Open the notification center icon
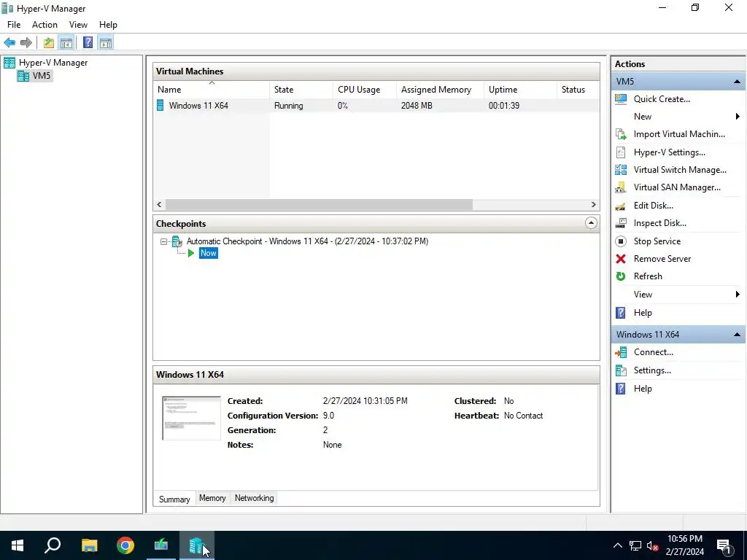This screenshot has height=560, width=747. click(724, 545)
